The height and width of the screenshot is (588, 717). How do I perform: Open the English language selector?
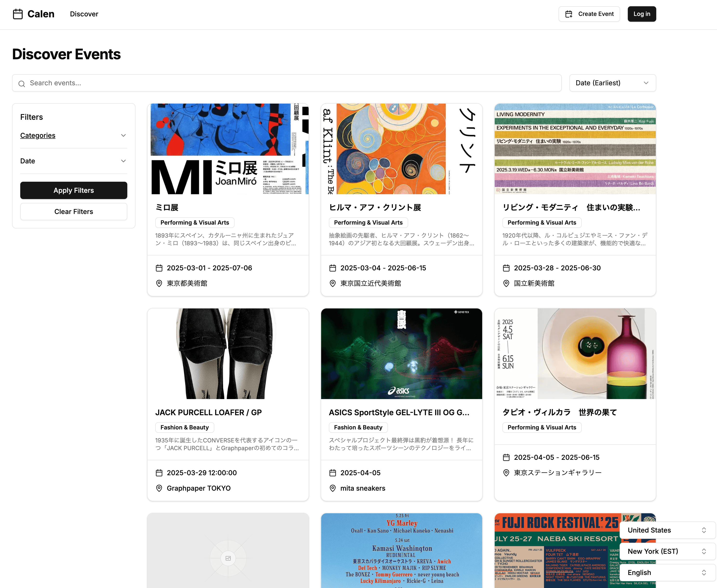(667, 572)
